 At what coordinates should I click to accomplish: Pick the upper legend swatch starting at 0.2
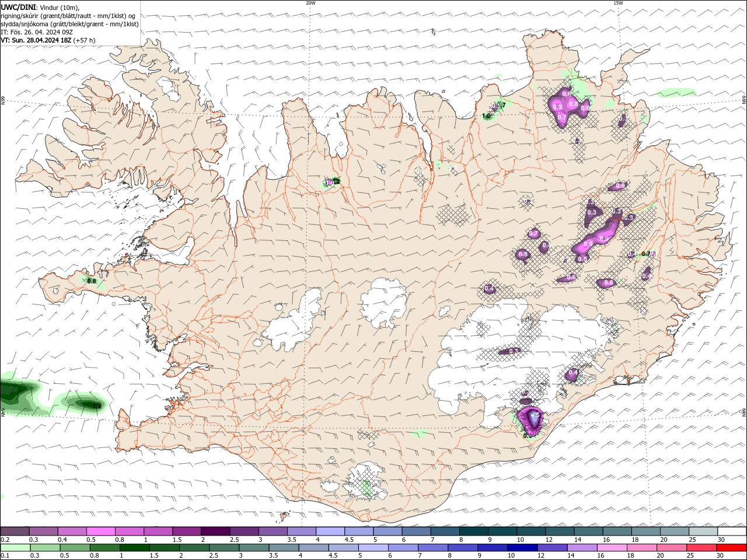pyautogui.click(x=15, y=531)
